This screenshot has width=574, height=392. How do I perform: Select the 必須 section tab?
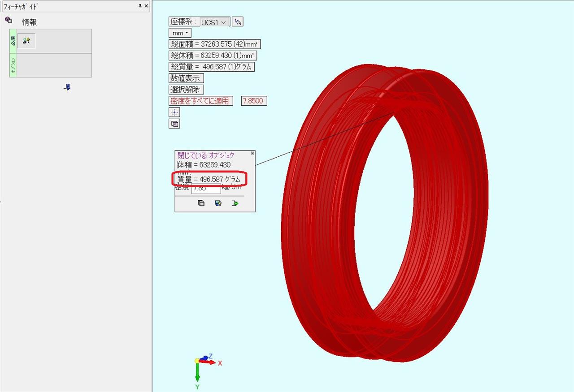click(x=13, y=41)
